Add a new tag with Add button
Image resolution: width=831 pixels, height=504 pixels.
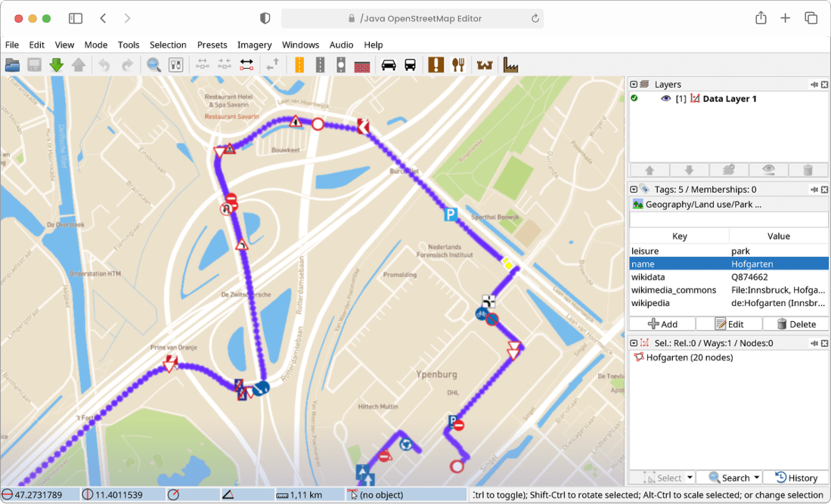pyautogui.click(x=662, y=324)
